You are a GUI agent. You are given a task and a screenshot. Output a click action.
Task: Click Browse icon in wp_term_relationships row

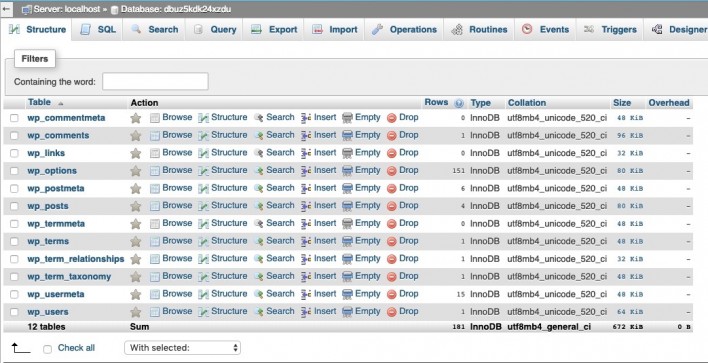coord(155,259)
